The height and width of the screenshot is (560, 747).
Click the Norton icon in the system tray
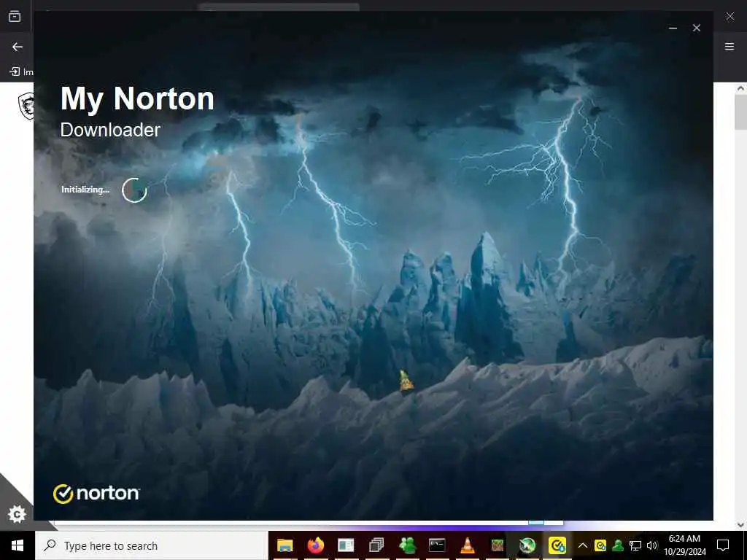point(600,545)
